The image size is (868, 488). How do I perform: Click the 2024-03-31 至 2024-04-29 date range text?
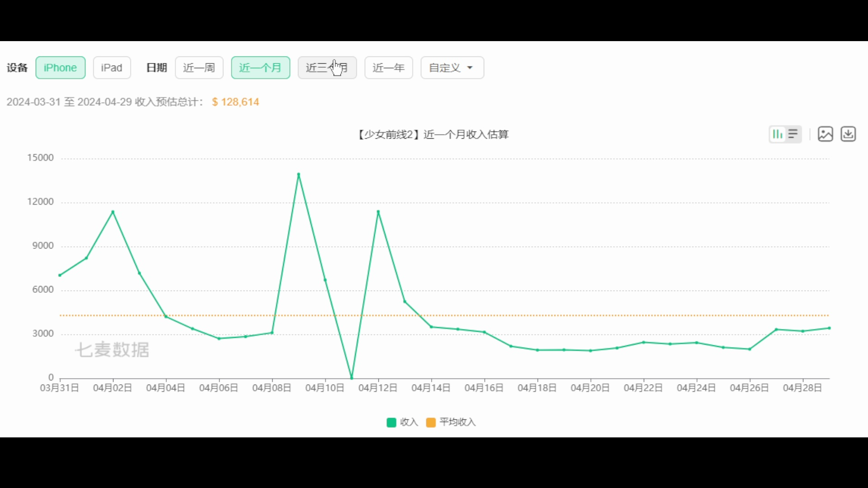click(x=69, y=102)
